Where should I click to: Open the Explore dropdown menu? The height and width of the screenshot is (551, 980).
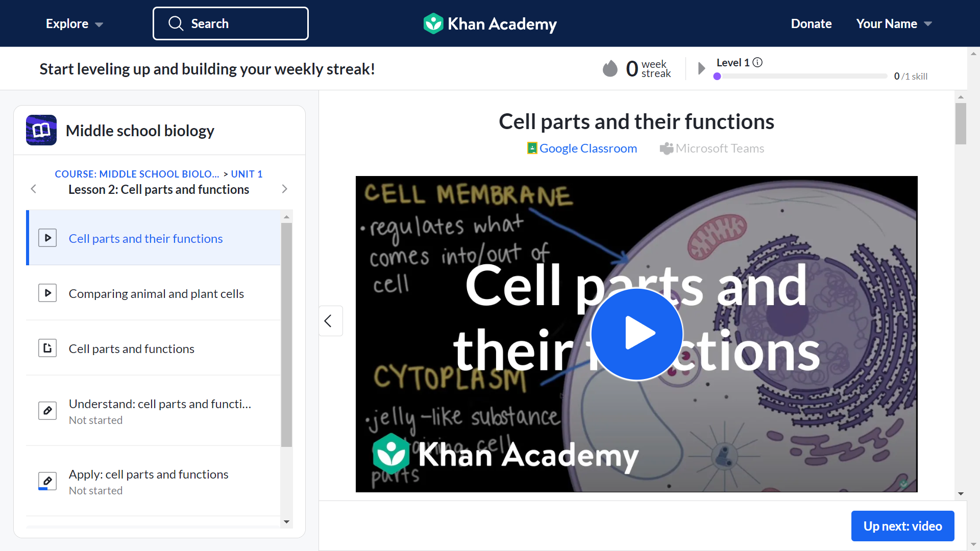point(75,24)
